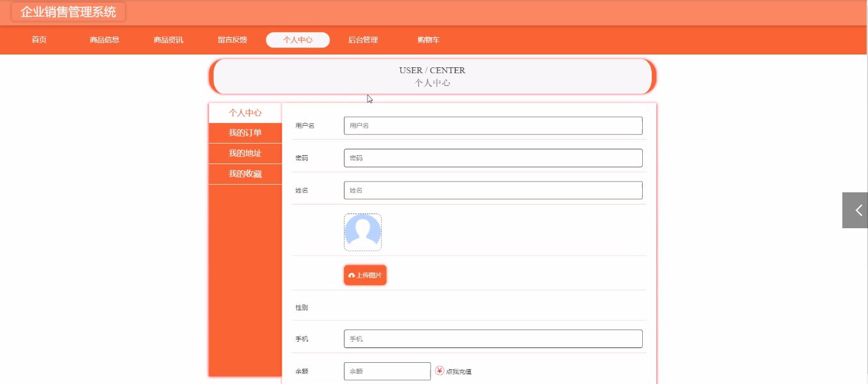Select 个人中心 in the sidebar
Viewport: 868px width, 384px height.
245,113
